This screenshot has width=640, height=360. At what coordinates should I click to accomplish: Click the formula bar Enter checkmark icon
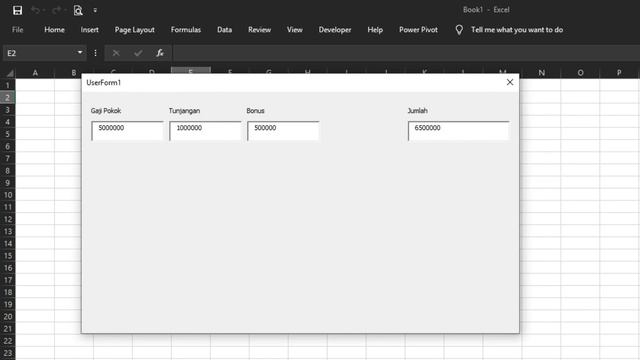(x=138, y=53)
